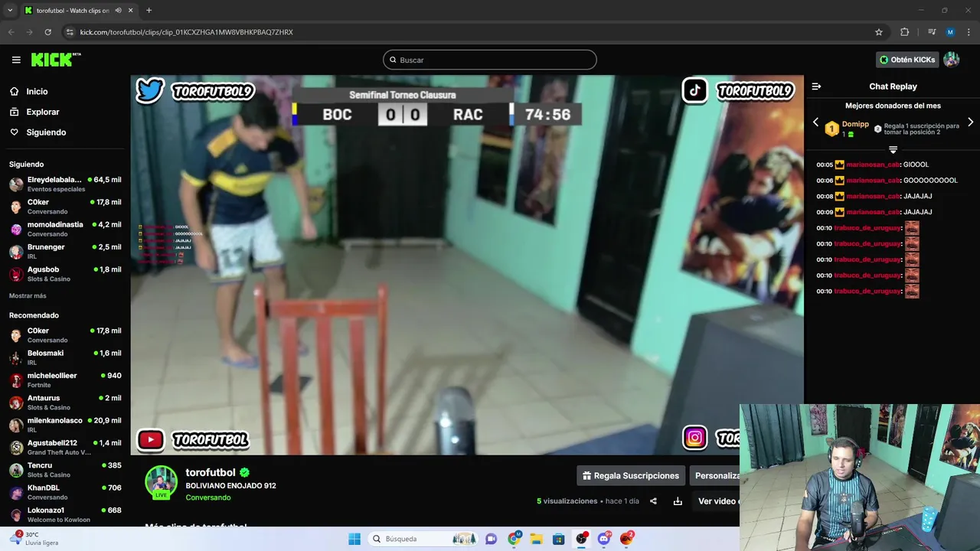Screen dimensions: 980x551
Task: Open weather widget Lluvia ligera
Action: (34, 539)
